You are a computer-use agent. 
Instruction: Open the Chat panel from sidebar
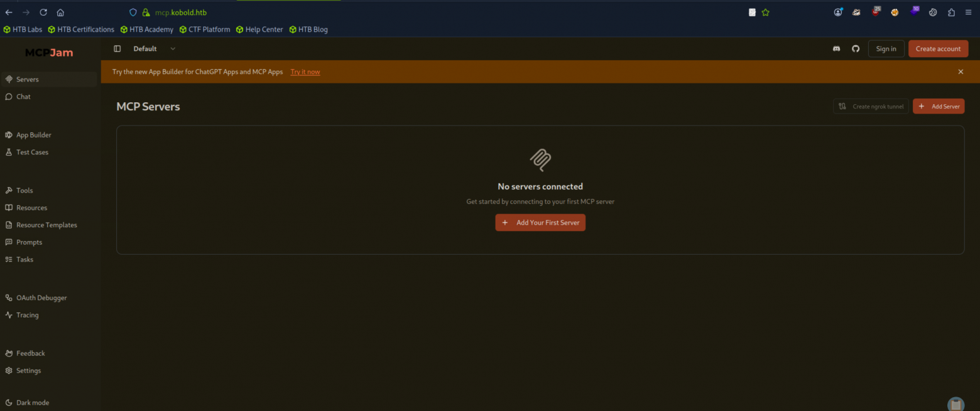(x=23, y=96)
